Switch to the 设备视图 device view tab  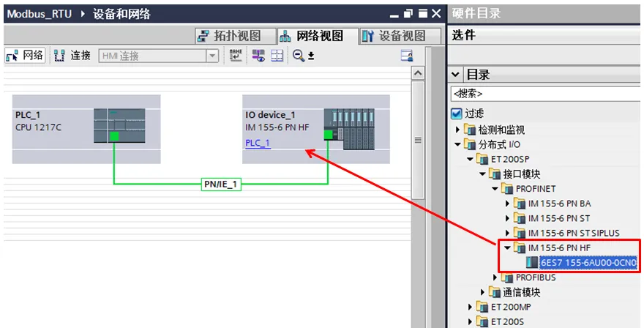click(x=400, y=36)
